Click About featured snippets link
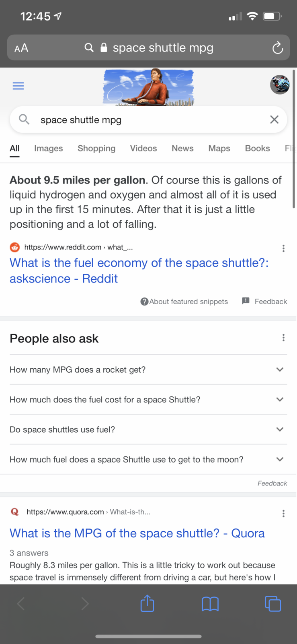The height and width of the screenshot is (644, 297). [x=184, y=301]
